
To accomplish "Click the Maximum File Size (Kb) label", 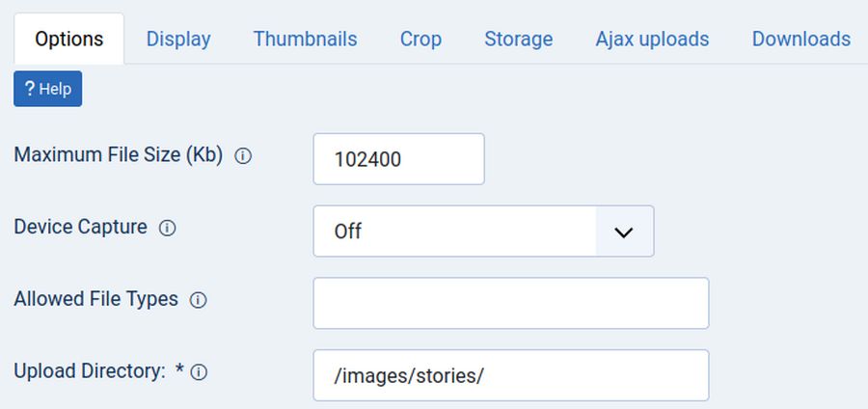I will tap(118, 154).
